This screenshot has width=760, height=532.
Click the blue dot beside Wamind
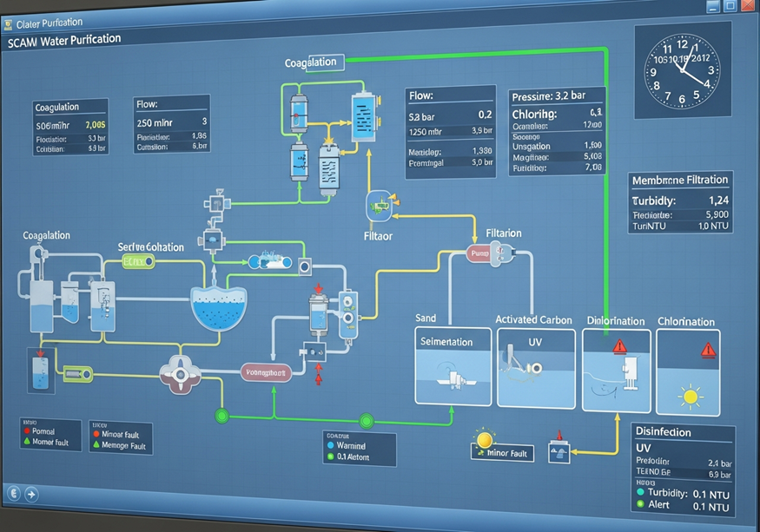[331, 445]
